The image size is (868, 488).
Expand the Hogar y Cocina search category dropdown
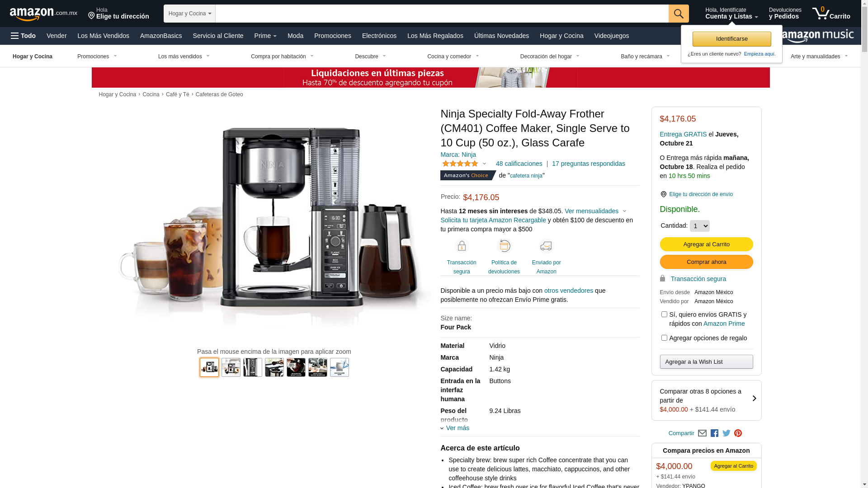189,14
